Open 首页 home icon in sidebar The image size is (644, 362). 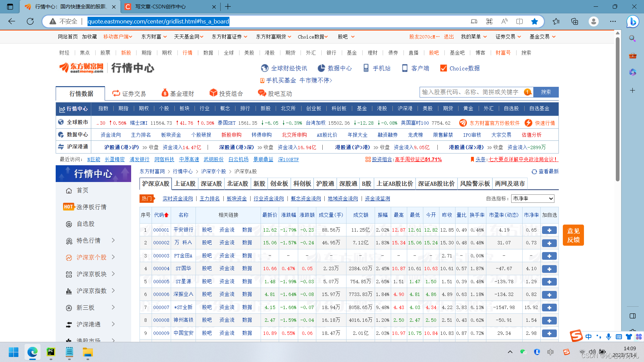[x=69, y=190]
